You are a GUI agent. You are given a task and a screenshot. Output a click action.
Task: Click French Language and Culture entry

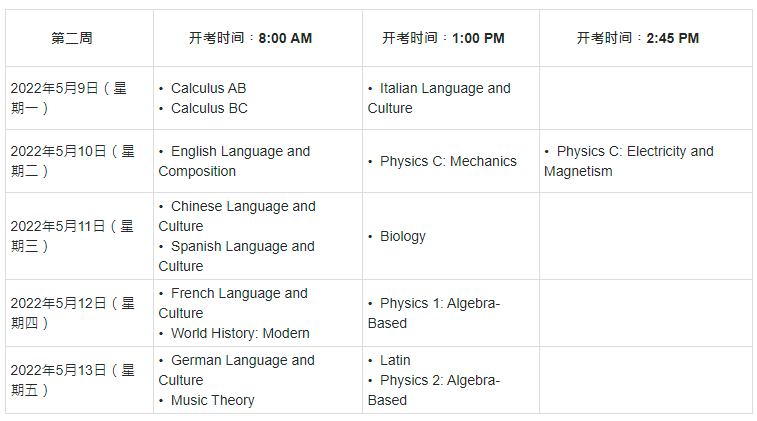[x=233, y=303]
